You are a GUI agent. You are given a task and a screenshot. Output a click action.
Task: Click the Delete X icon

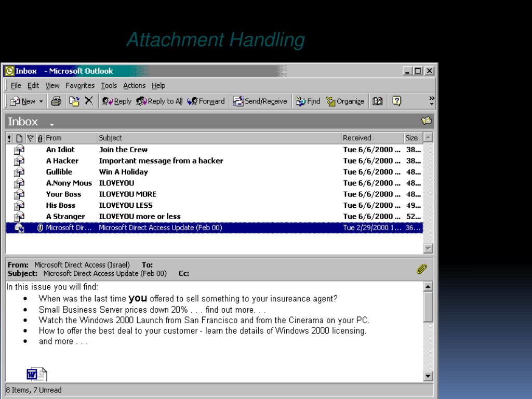[x=89, y=101]
